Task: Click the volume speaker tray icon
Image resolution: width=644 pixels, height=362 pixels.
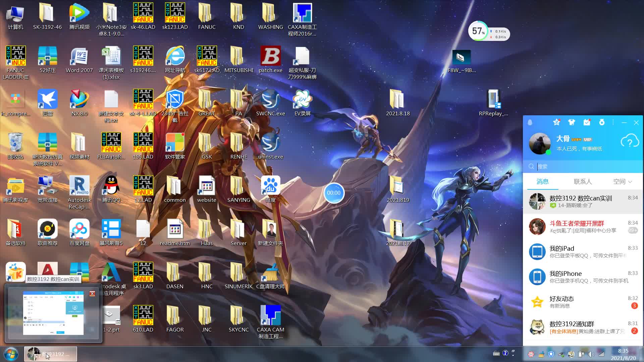Action: point(591,354)
